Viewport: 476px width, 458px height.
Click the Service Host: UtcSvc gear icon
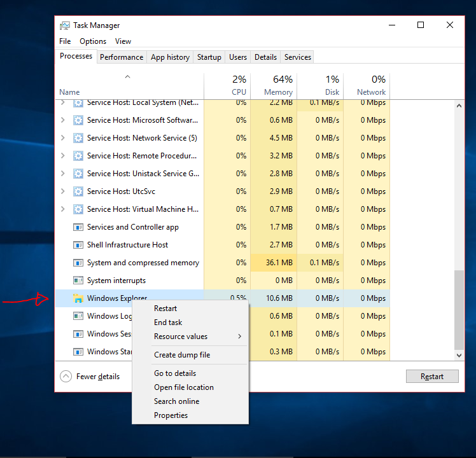(x=78, y=191)
